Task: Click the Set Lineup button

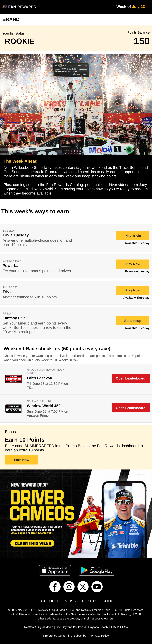Action: point(133,321)
